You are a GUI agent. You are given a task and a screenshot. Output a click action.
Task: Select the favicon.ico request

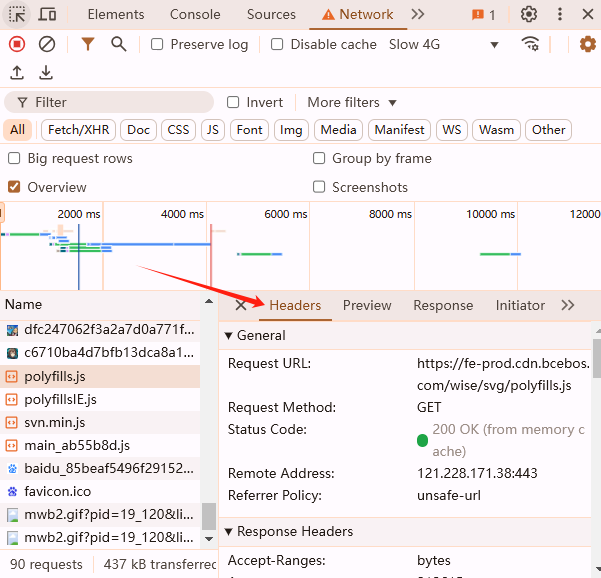click(100, 492)
